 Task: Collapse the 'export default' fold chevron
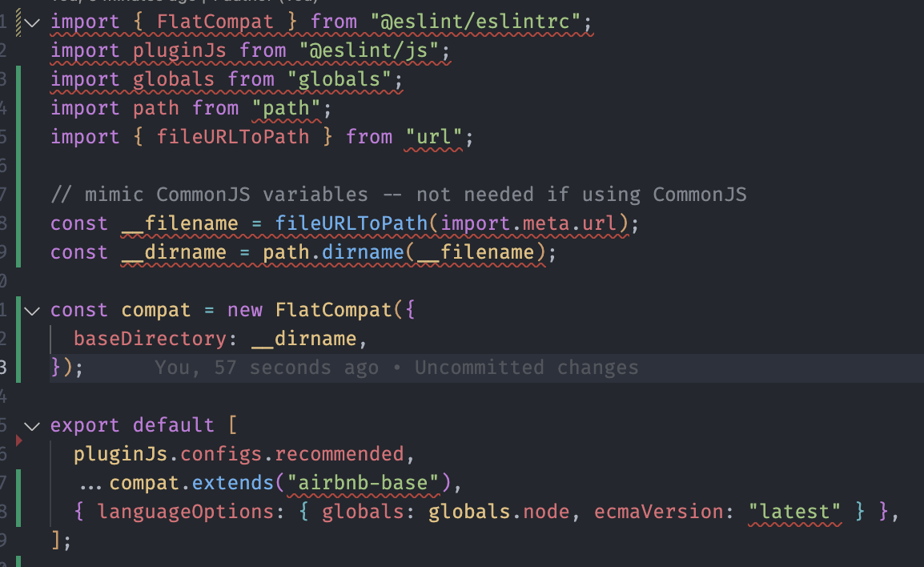click(x=32, y=425)
